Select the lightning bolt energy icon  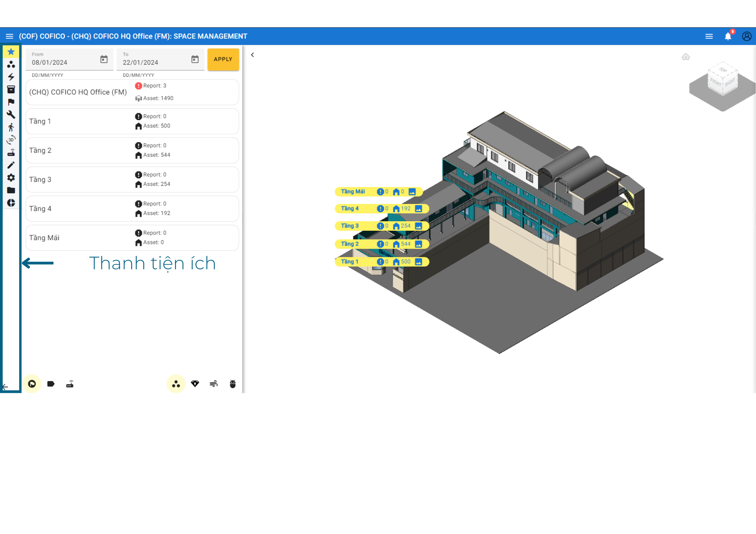(x=11, y=77)
